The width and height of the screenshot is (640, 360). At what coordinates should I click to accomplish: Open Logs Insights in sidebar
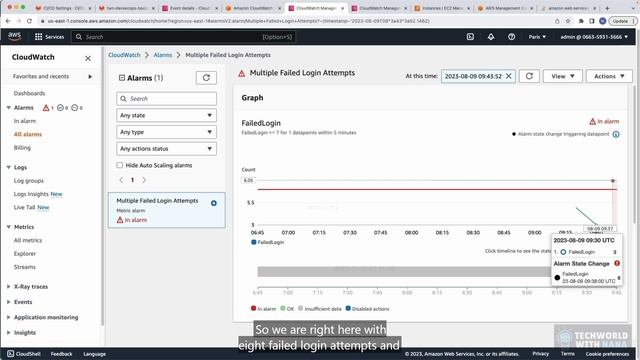(31, 194)
